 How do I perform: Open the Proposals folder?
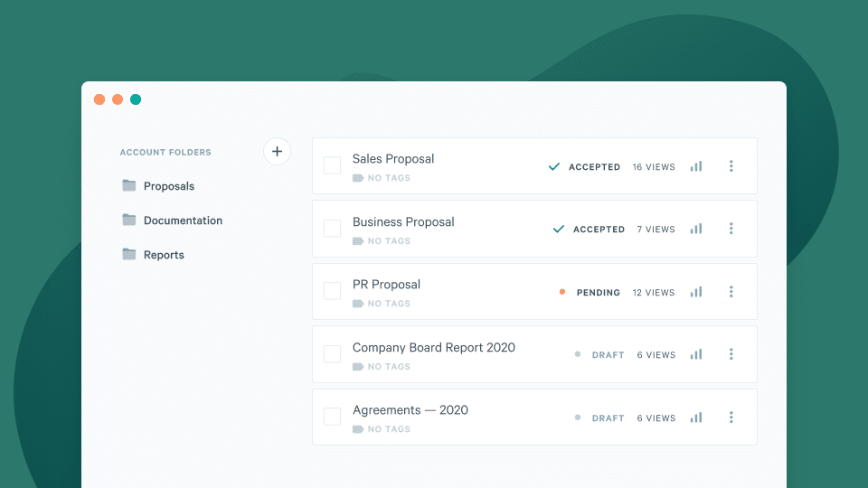168,186
